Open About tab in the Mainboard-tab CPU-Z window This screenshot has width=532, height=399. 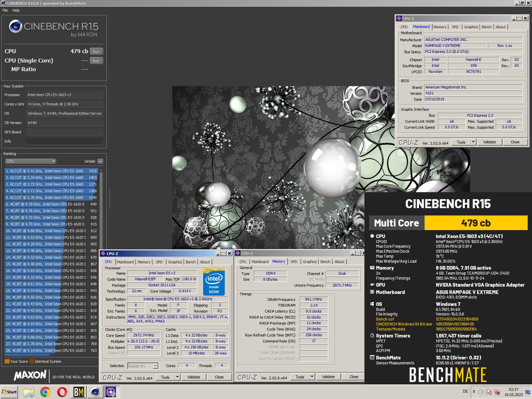(x=501, y=27)
